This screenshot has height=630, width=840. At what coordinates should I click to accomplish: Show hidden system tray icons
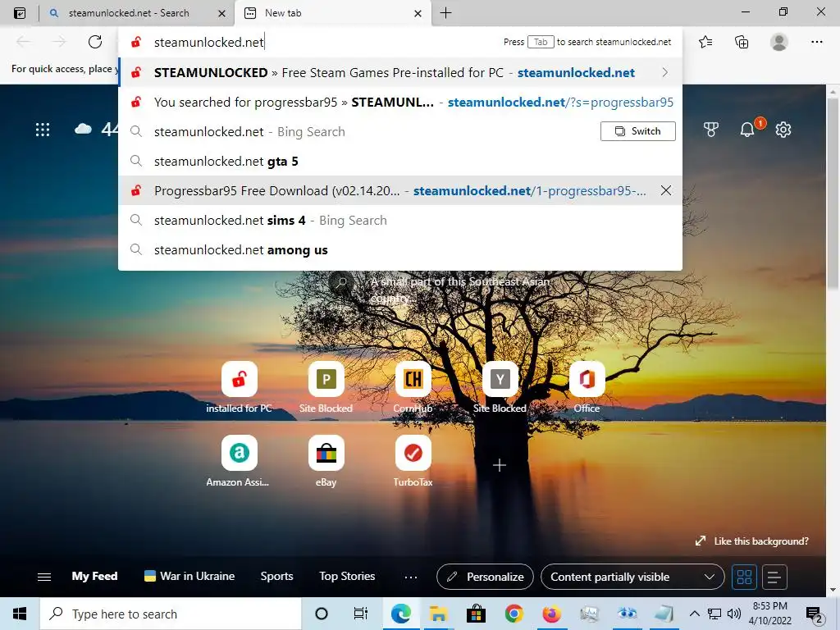694,614
